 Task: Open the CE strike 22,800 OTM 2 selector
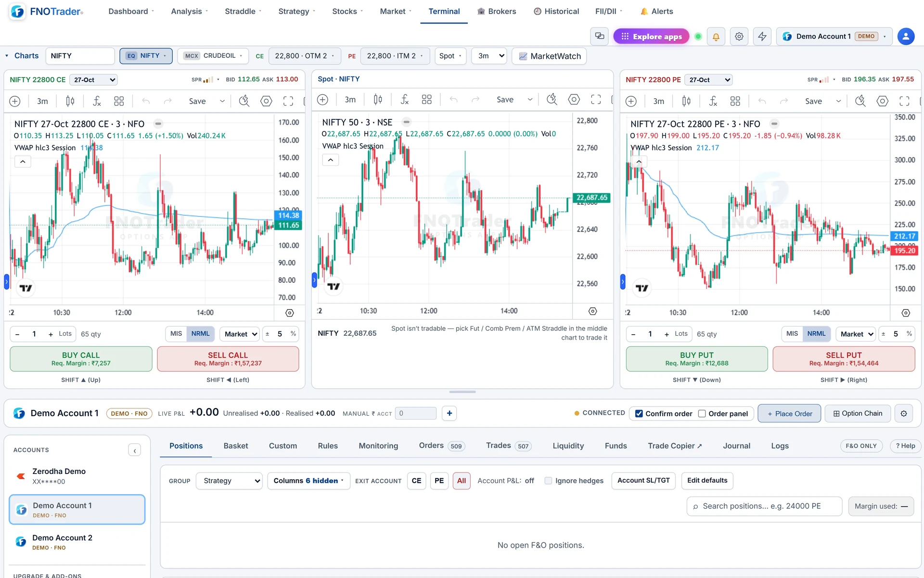tap(305, 56)
